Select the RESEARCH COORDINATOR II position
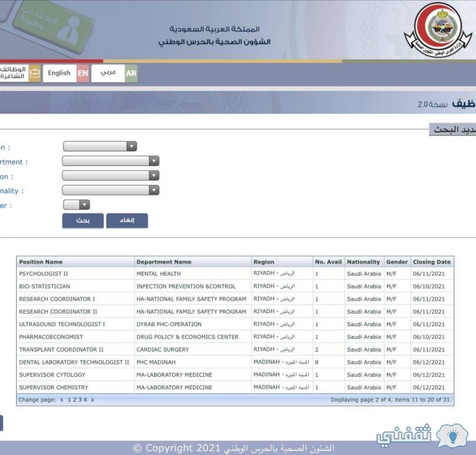This screenshot has width=476, height=455. coord(58,312)
